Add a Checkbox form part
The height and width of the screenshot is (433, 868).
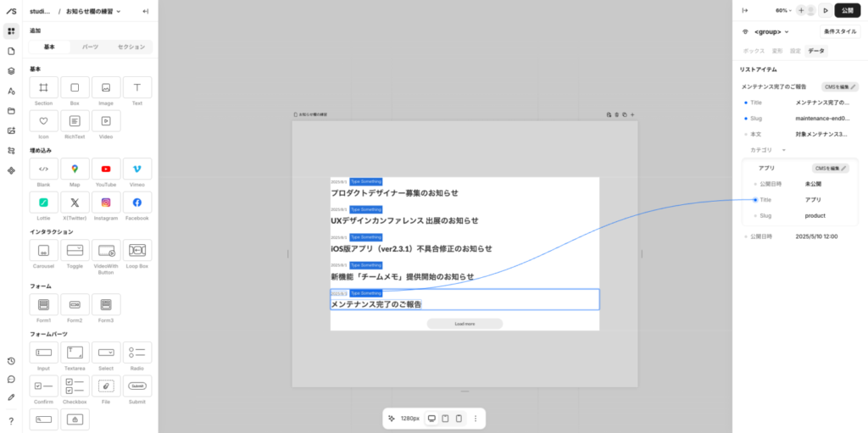(x=75, y=386)
